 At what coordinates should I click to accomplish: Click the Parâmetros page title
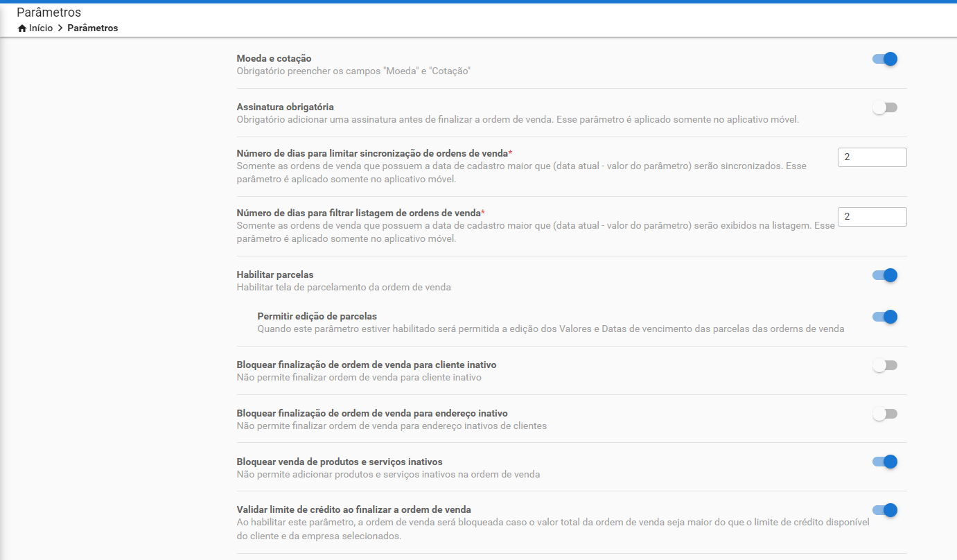click(x=49, y=12)
